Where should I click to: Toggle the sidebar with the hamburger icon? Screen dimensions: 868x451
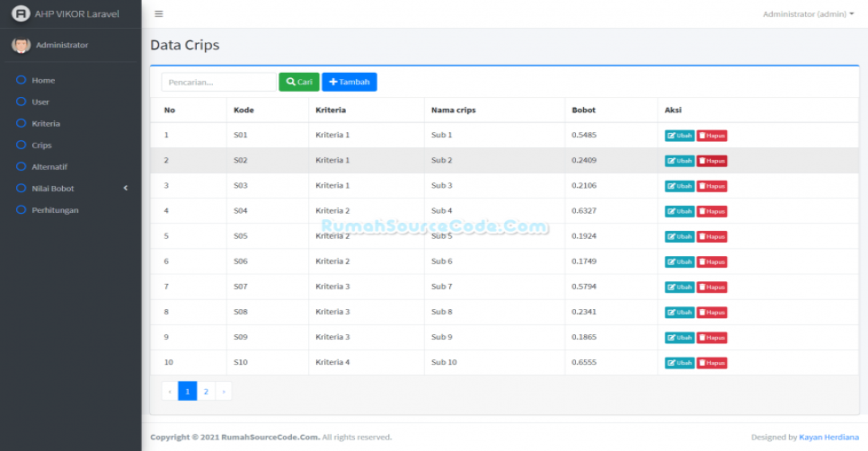tap(159, 14)
